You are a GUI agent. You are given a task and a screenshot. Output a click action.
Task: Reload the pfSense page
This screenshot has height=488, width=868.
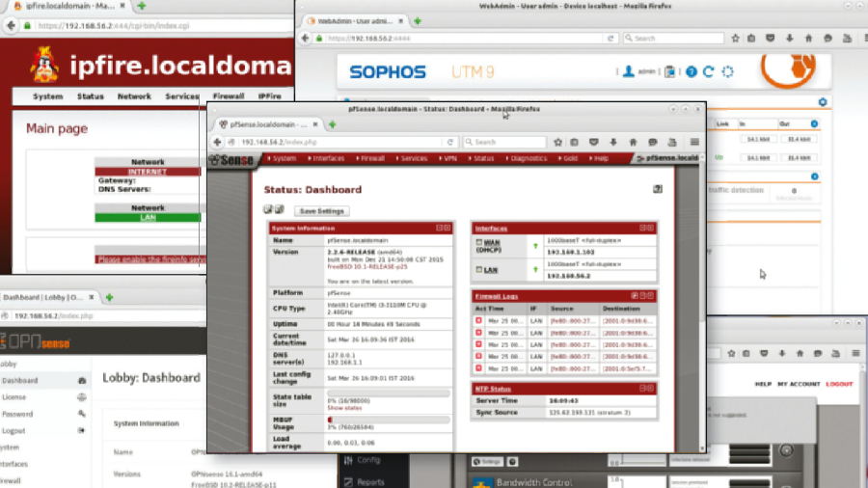450,142
